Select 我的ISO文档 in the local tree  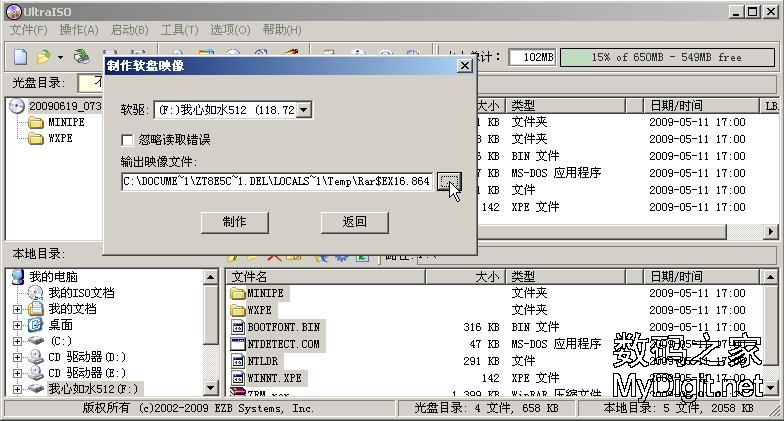click(81, 292)
